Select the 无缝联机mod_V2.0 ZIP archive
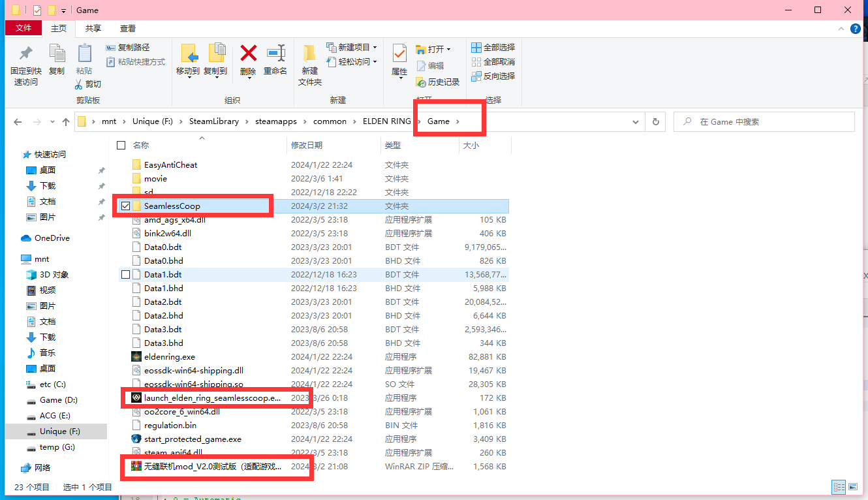The width and height of the screenshot is (868, 500). [x=213, y=467]
